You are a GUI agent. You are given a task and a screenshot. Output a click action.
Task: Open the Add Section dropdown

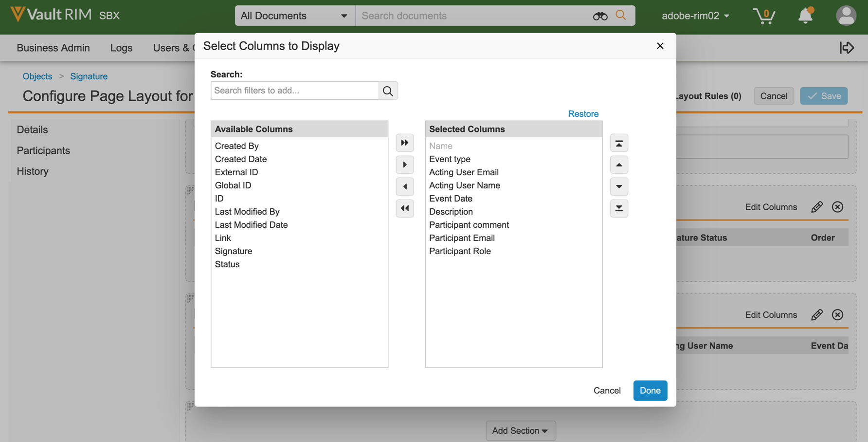pos(521,431)
